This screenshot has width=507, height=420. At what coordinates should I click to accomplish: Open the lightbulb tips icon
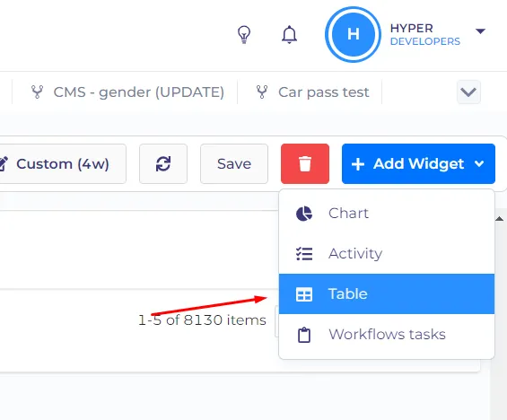coord(244,34)
